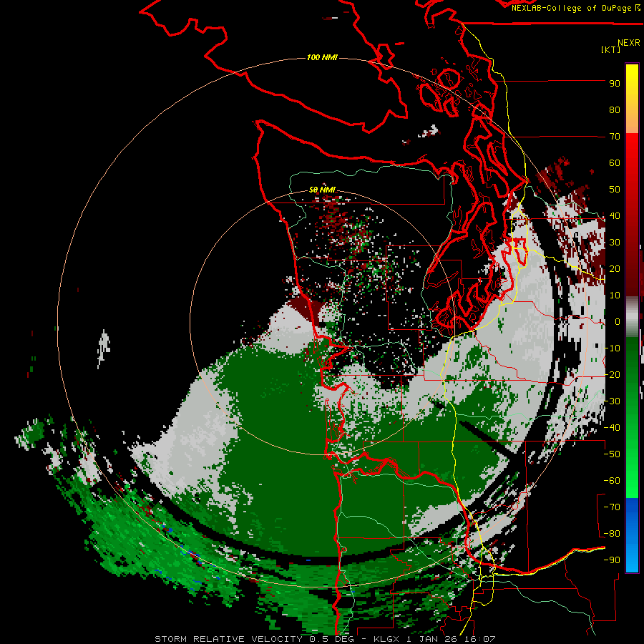Click the 90 value on the velocity scale
The image size is (644, 644).
[615, 84]
